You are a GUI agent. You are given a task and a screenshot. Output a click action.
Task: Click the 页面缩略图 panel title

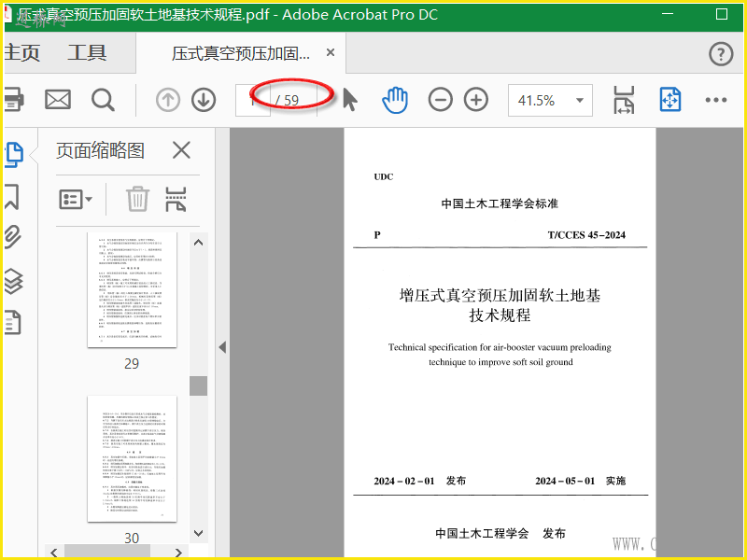(x=100, y=150)
